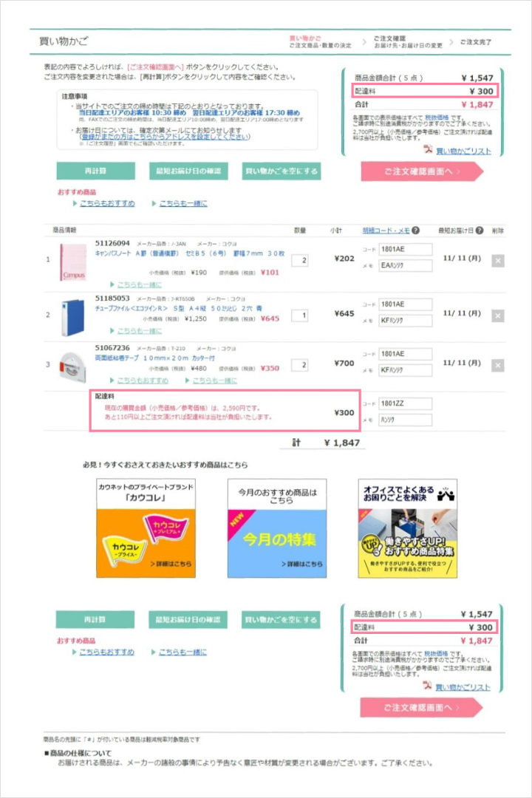Delete the double-sided tape item
This screenshot has height=798, width=532.
click(x=498, y=366)
